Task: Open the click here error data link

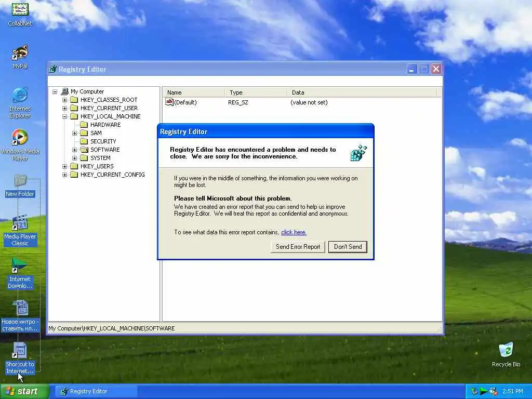Action: (294, 232)
